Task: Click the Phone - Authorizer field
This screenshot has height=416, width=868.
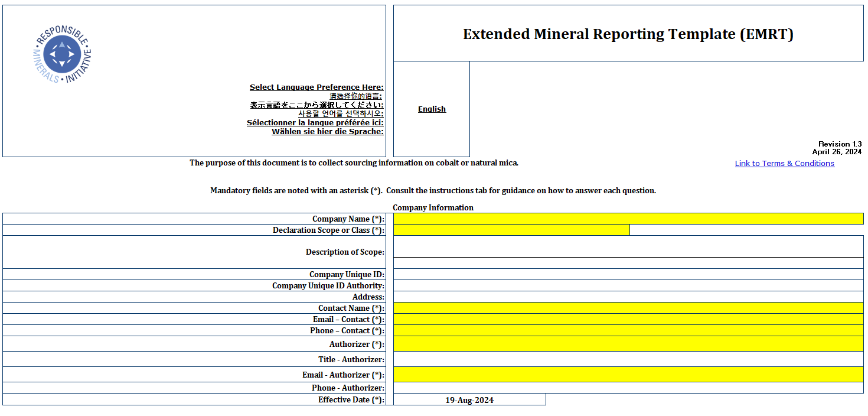Action: point(626,388)
